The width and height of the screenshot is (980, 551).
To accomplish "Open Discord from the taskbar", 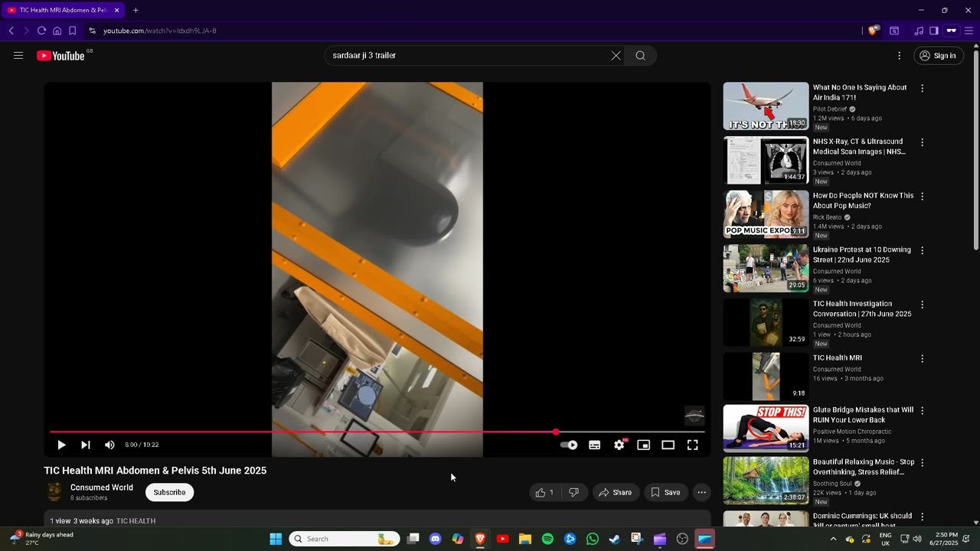I will 436,539.
